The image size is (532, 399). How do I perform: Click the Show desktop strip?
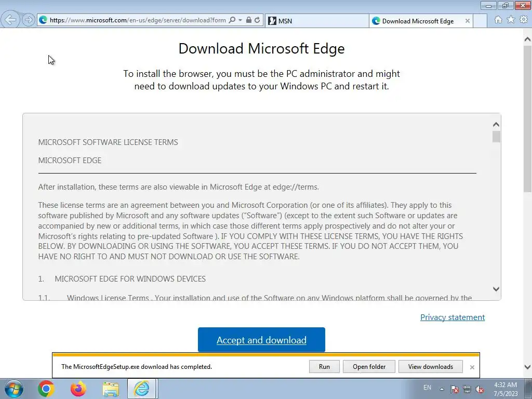pyautogui.click(x=528, y=389)
